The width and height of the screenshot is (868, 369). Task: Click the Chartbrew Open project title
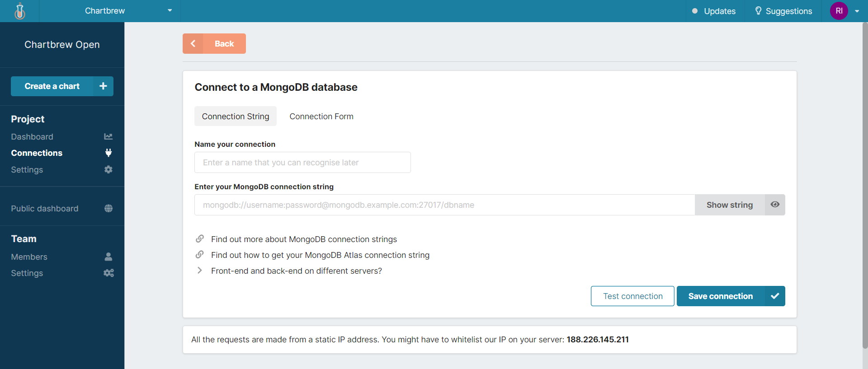[x=62, y=44]
